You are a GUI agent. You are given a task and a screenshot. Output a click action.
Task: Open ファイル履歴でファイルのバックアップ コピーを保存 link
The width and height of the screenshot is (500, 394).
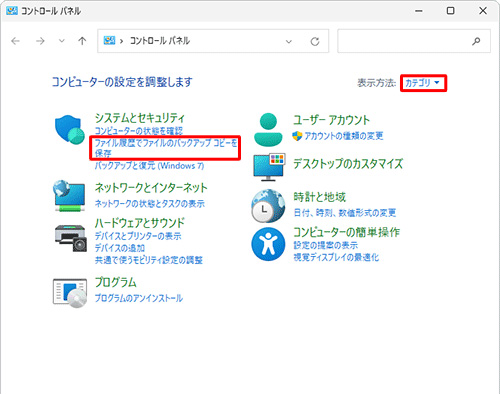click(166, 148)
